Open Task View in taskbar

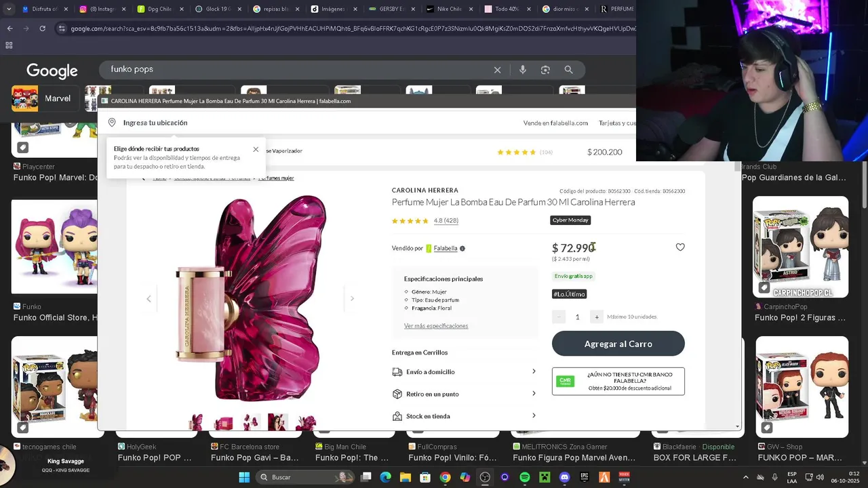366,477
